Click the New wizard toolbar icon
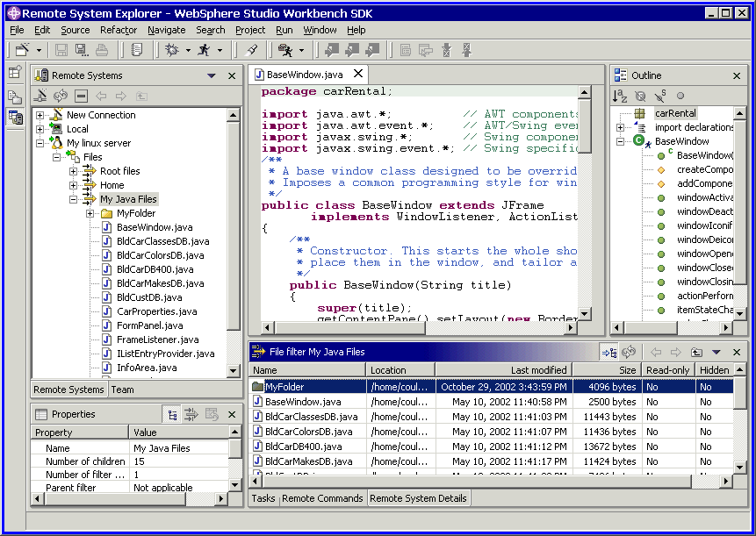 click(22, 51)
